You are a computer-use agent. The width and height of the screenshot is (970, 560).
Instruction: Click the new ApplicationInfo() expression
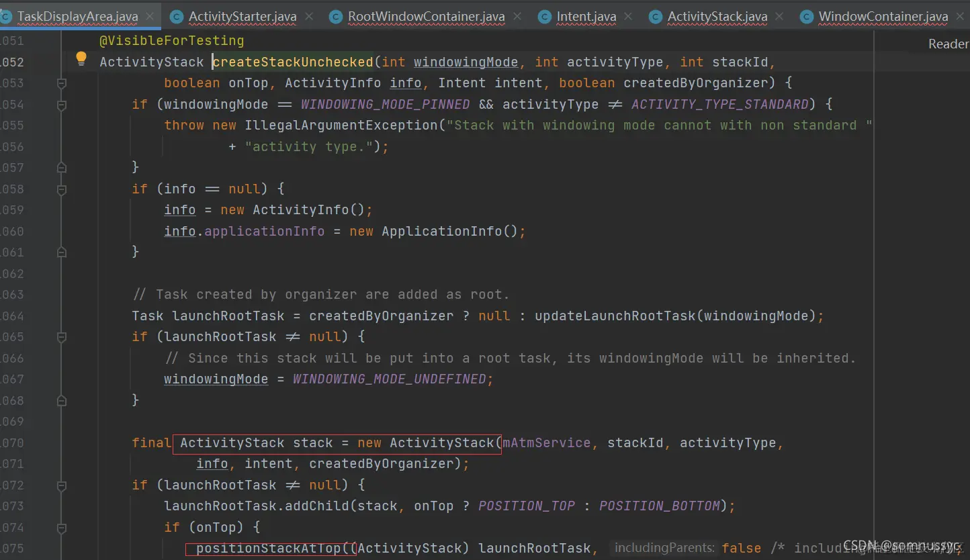[434, 231]
